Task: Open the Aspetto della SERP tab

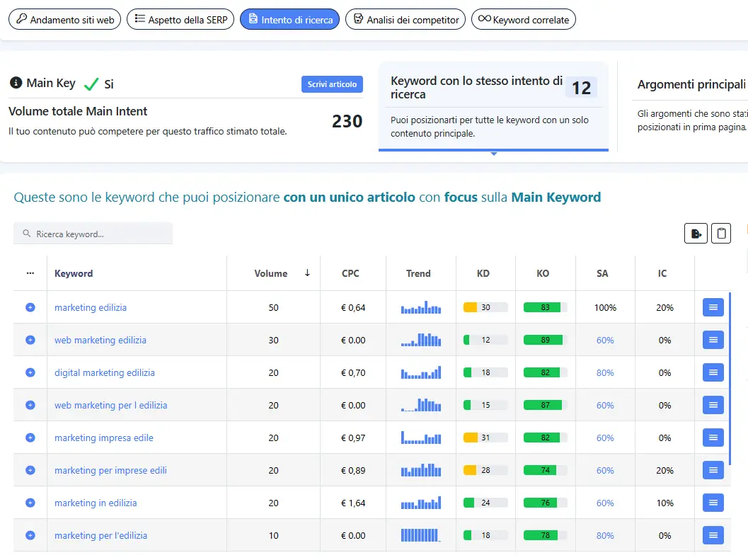Action: 180,20
